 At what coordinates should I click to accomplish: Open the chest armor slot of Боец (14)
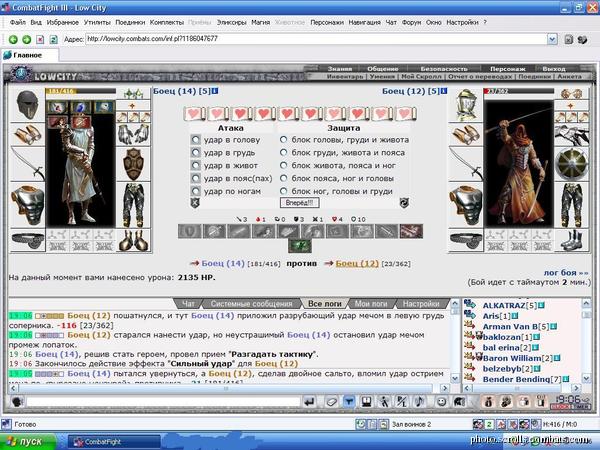coord(27,205)
